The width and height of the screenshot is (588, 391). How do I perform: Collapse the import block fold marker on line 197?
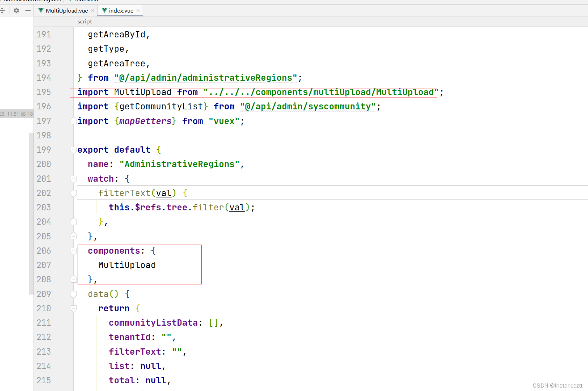pos(73,121)
